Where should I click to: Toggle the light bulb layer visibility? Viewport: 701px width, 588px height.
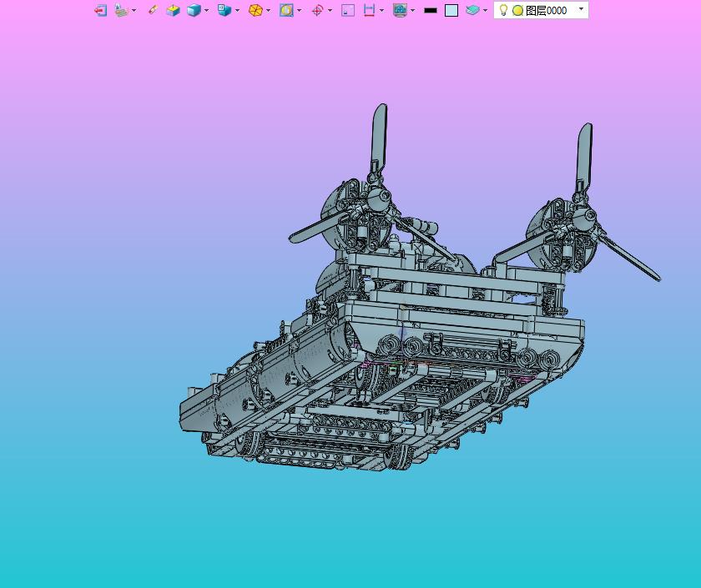click(503, 10)
